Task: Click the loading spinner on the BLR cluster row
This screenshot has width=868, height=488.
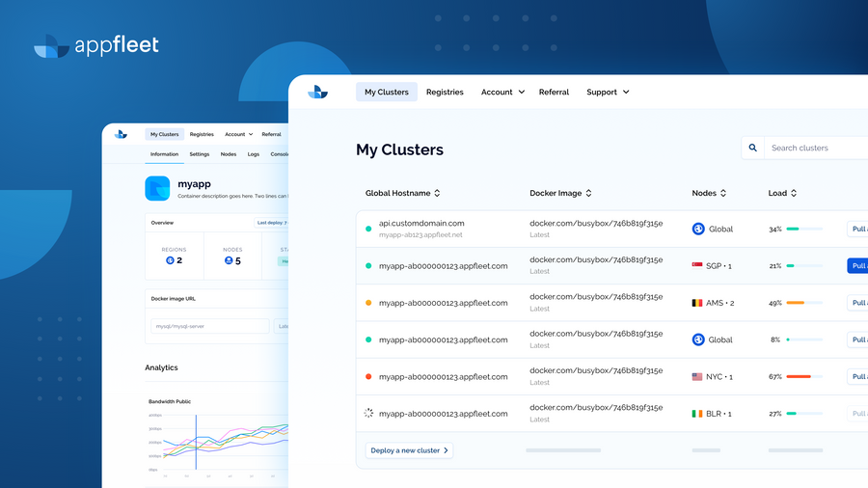Action: point(368,414)
